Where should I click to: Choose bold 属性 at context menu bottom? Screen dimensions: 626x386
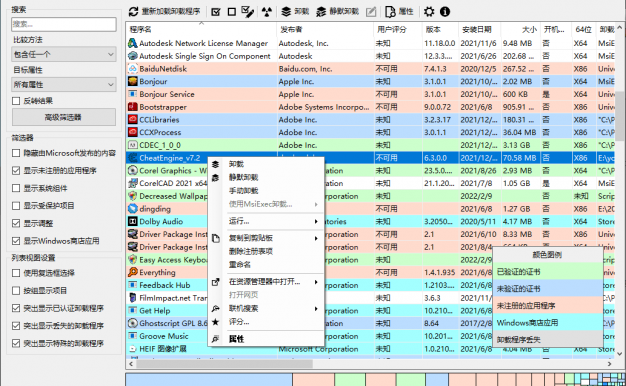tap(266, 339)
